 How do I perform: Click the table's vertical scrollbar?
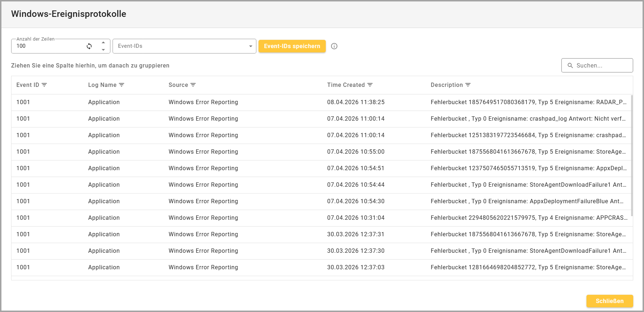(x=631, y=154)
